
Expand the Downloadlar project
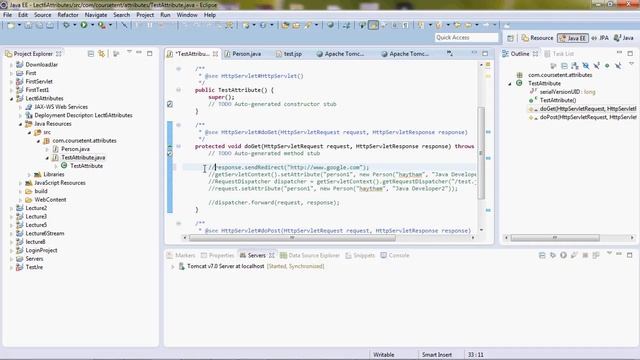tap(11, 64)
